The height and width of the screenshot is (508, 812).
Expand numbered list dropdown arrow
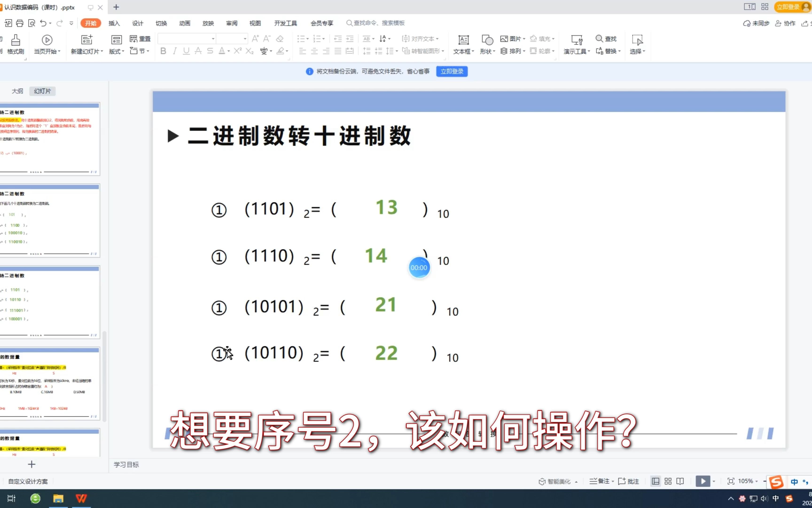[x=324, y=39]
